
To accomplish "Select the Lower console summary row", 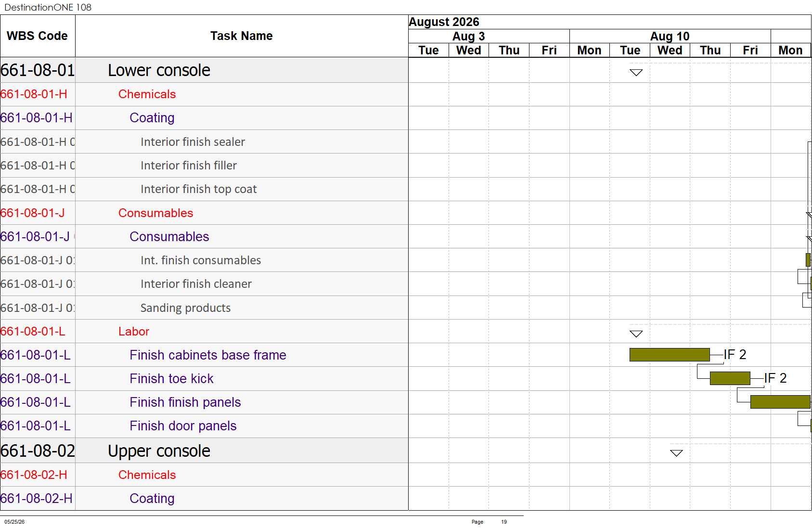I will pos(204,70).
